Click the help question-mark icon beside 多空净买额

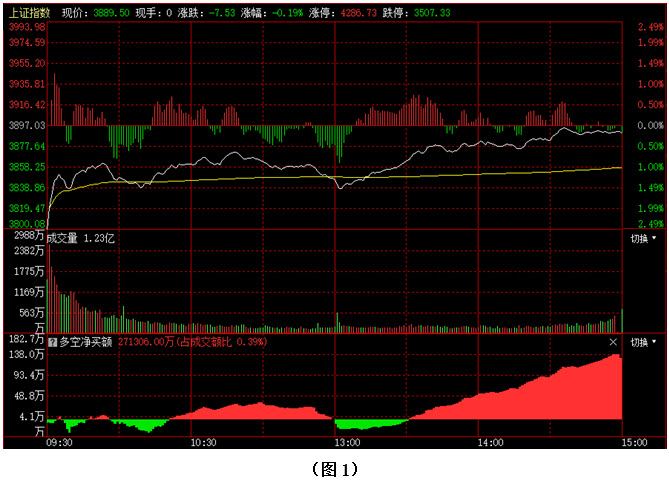click(x=53, y=341)
